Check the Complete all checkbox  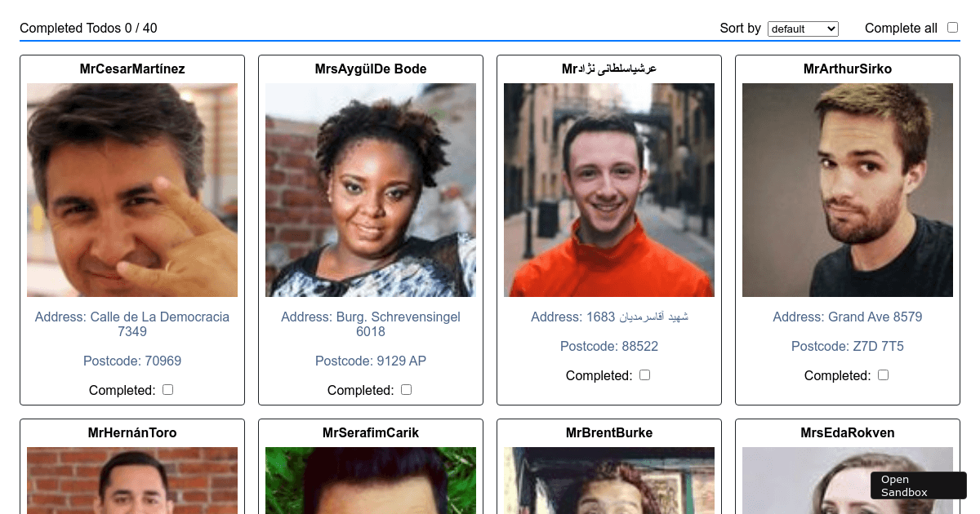tap(952, 28)
